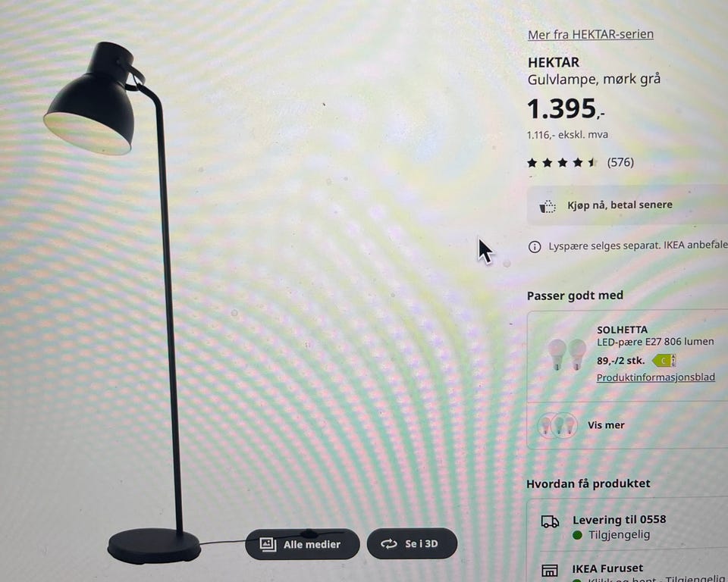Image resolution: width=728 pixels, height=582 pixels.
Task: Click the star rating row
Action: (562, 162)
